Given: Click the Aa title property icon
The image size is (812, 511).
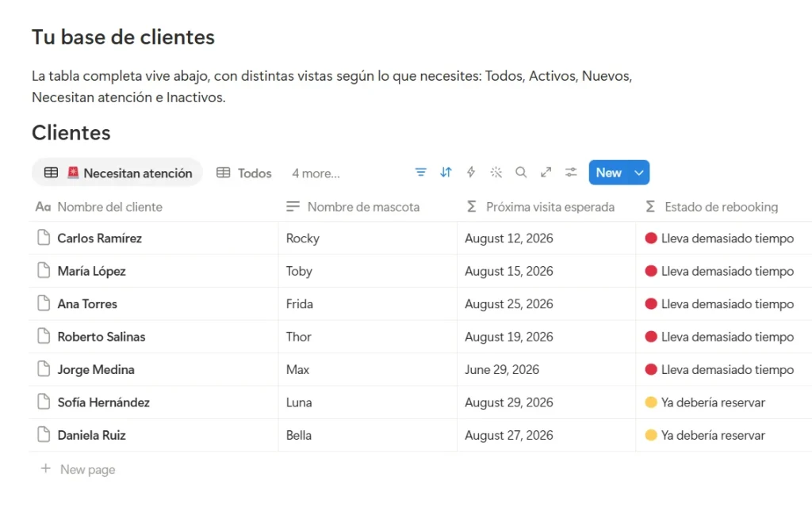Looking at the screenshot, I should point(43,207).
